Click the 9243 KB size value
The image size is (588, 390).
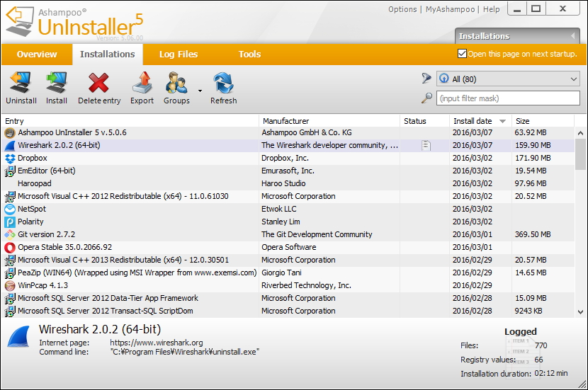[x=528, y=311]
